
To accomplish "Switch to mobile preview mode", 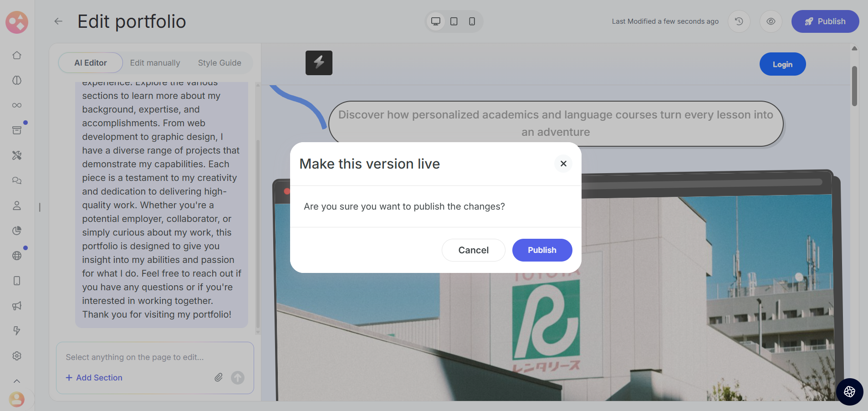I will point(472,21).
